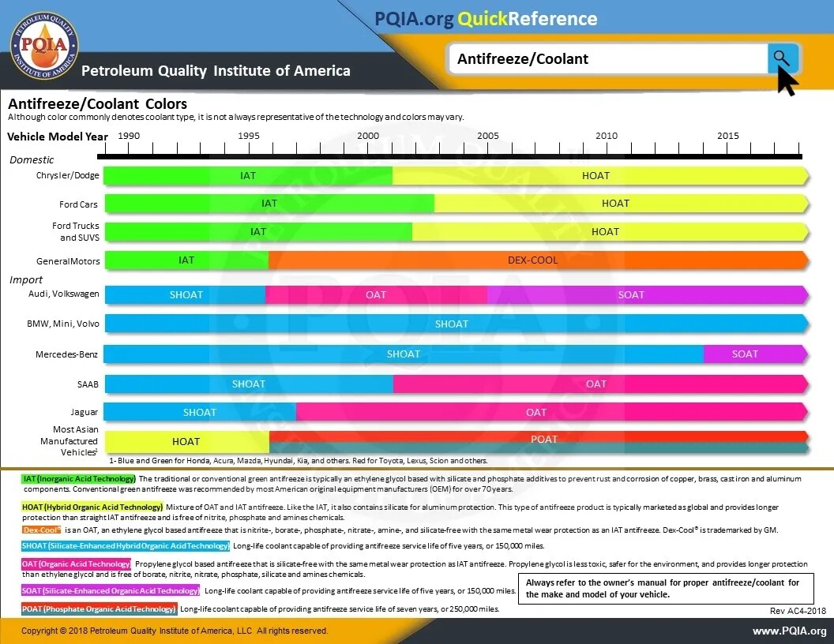Click the Mercedes-Benz row label
The height and width of the screenshot is (644, 834).
pyautogui.click(x=66, y=354)
